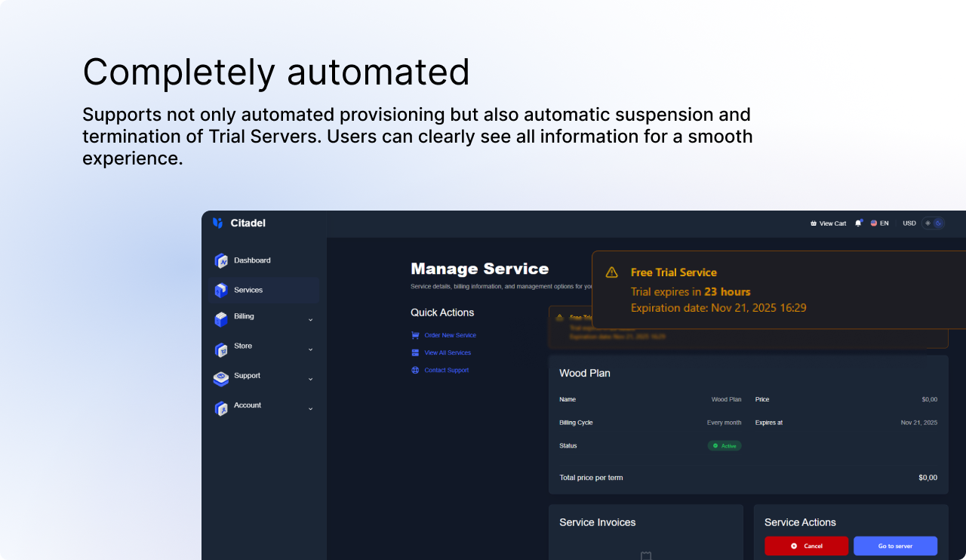Click the Contact Support globe icon
The image size is (966, 560).
coord(415,370)
